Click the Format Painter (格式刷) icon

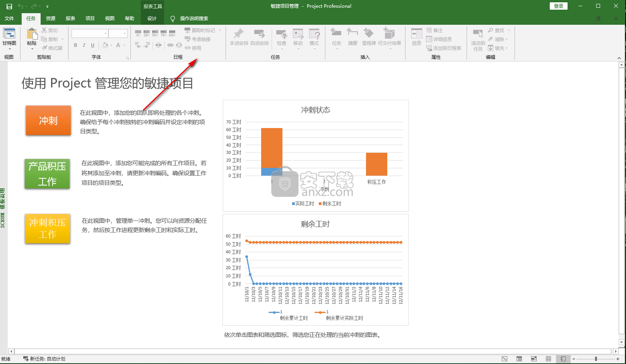point(45,48)
